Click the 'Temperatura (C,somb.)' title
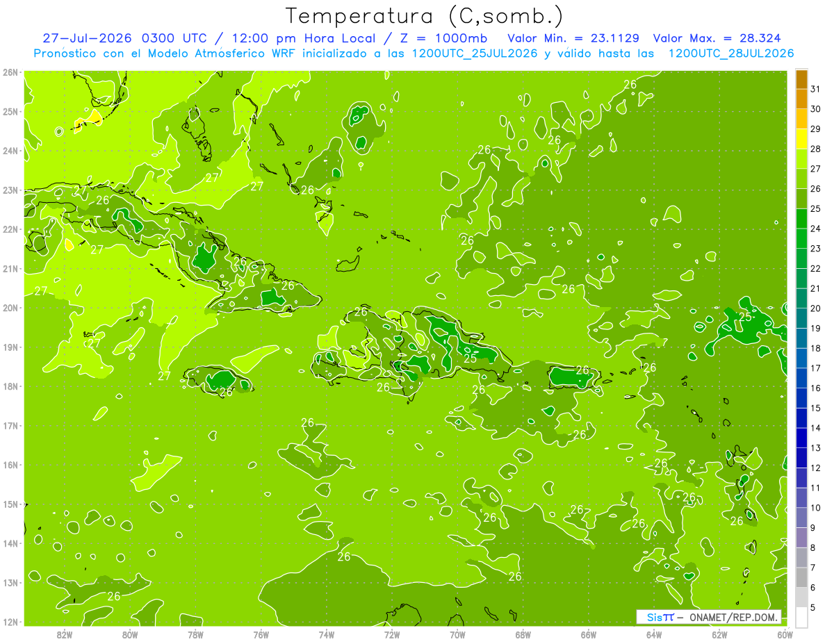This screenshot has height=644, width=834. pyautogui.click(x=425, y=17)
